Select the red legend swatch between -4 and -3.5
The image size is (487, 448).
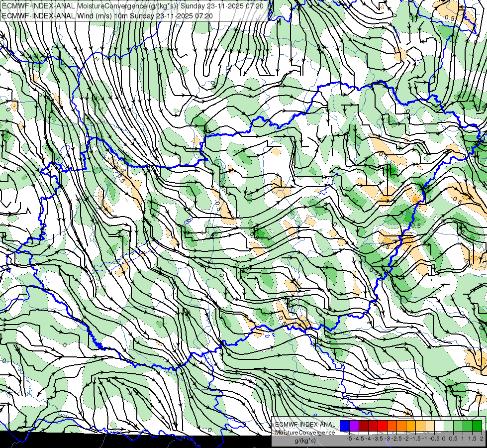[x=373, y=426]
